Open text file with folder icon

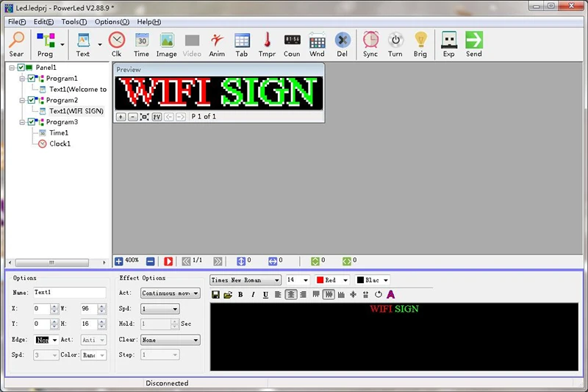click(228, 295)
